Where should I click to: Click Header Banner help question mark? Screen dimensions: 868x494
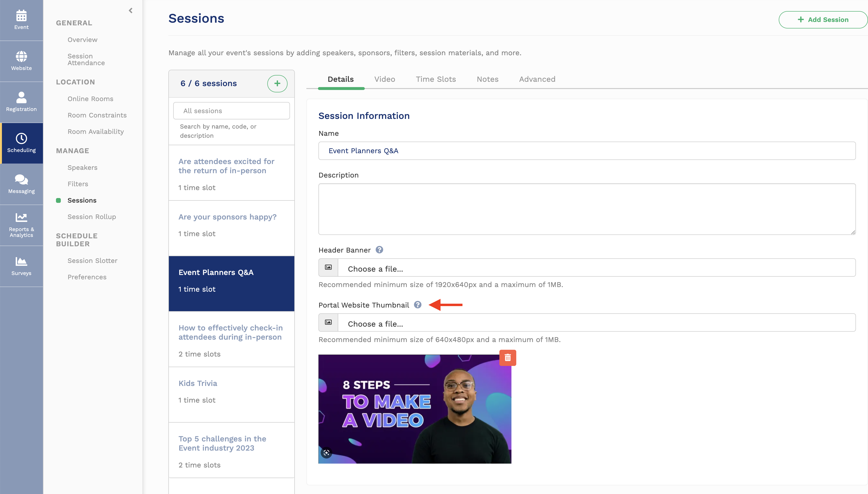[x=379, y=250]
